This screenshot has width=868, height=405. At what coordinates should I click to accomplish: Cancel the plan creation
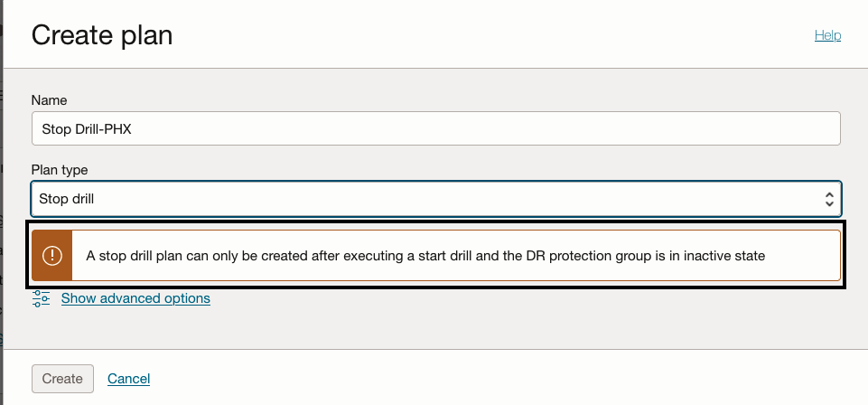pyautogui.click(x=128, y=379)
